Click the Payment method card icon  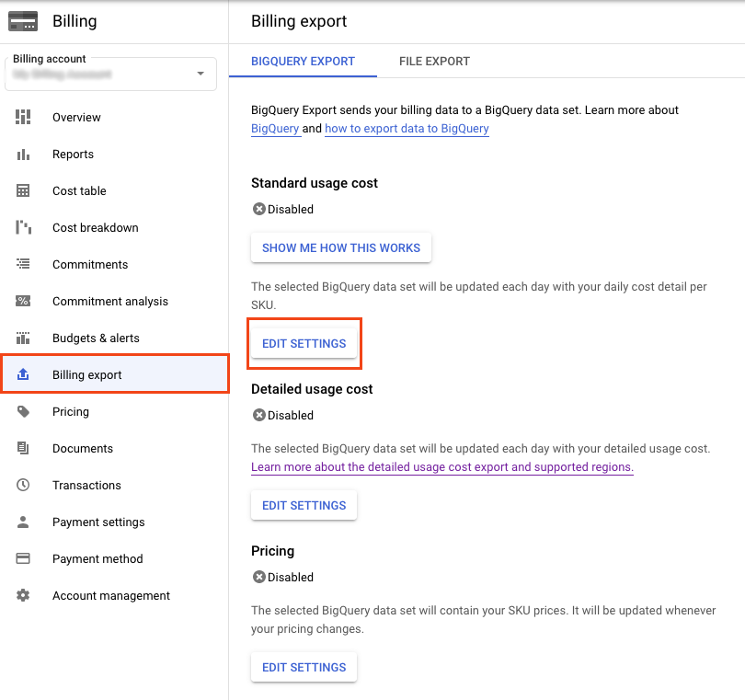23,558
